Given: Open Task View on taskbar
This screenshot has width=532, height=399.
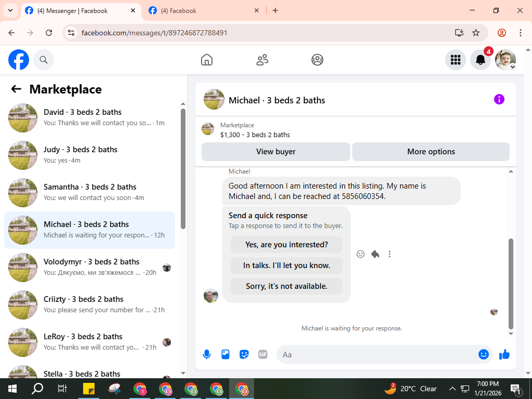Looking at the screenshot, I should [x=62, y=389].
